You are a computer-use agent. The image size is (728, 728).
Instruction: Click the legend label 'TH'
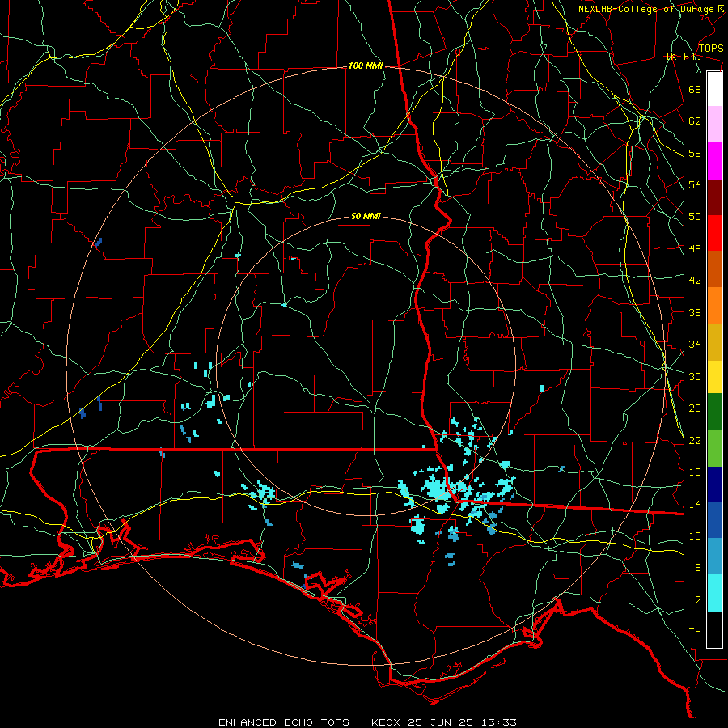pos(695,632)
